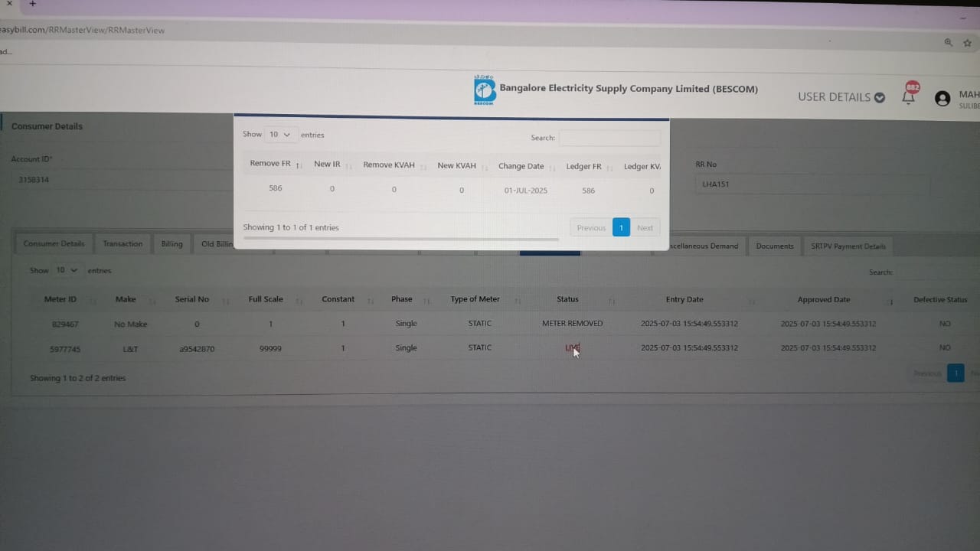Sort popup table by New IR
Image resolution: width=980 pixels, height=551 pixels.
(332, 165)
